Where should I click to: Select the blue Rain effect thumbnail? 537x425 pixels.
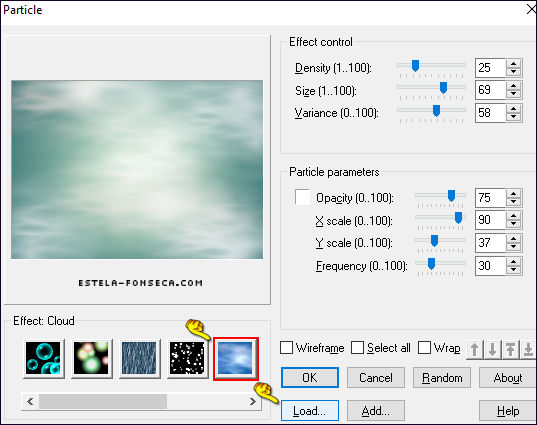coord(139,358)
